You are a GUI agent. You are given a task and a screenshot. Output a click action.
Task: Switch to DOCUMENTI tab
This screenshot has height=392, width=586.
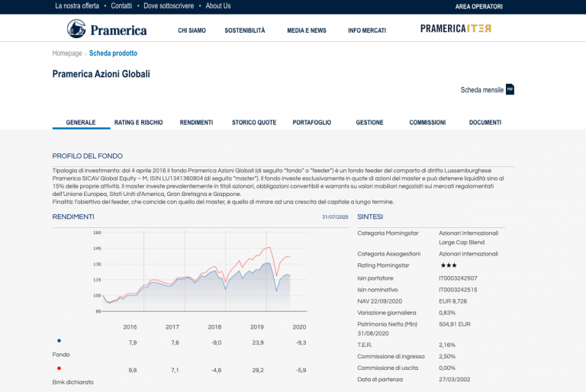[485, 123]
